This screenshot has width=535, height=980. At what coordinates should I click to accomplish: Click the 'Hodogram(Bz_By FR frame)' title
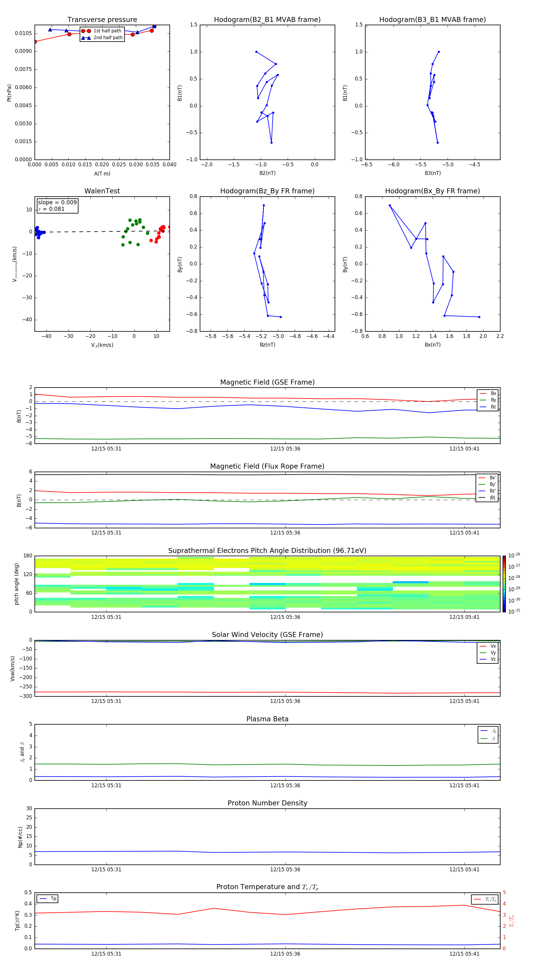(x=267, y=191)
